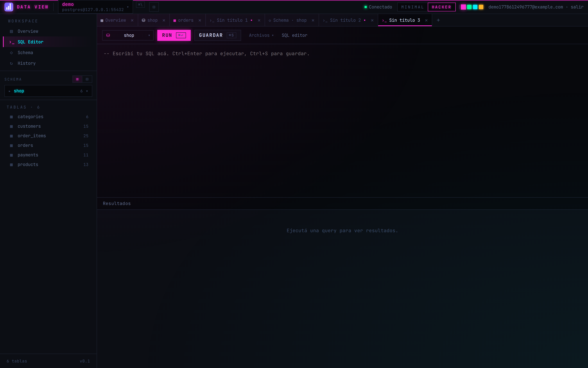Image resolution: width=588 pixels, height=368 pixels.
Task: Toggle the sidebar with the ⌘\ button
Action: (140, 5)
